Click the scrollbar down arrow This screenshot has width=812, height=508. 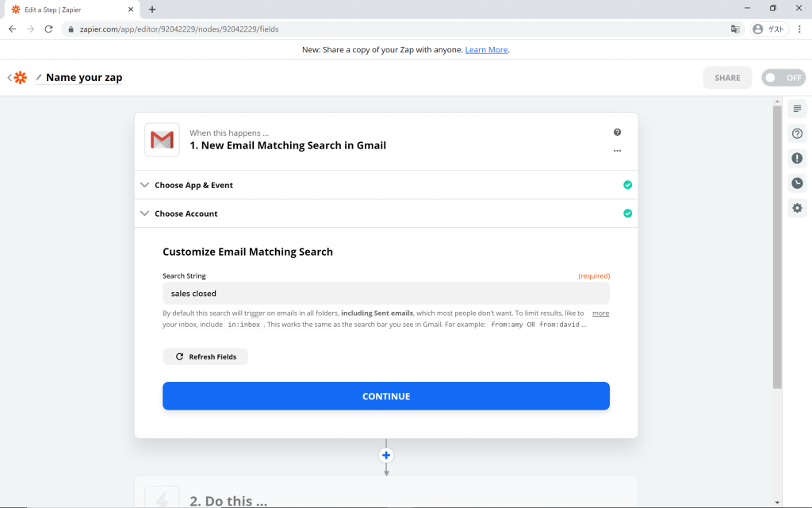(x=777, y=502)
